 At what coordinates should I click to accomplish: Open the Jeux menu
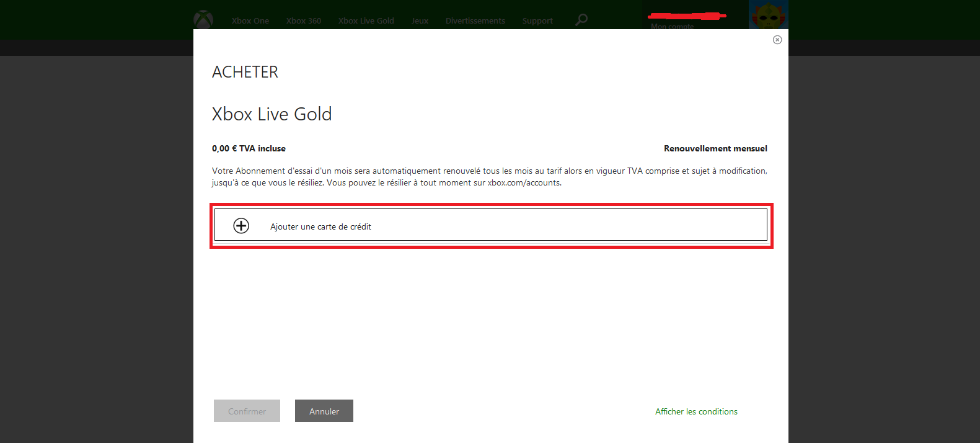coord(420,20)
